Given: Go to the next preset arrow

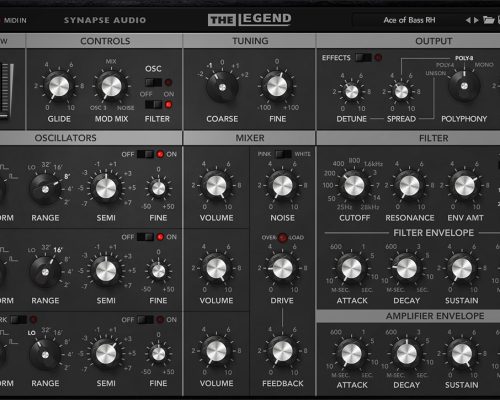Looking at the screenshot, I should click(x=476, y=20).
